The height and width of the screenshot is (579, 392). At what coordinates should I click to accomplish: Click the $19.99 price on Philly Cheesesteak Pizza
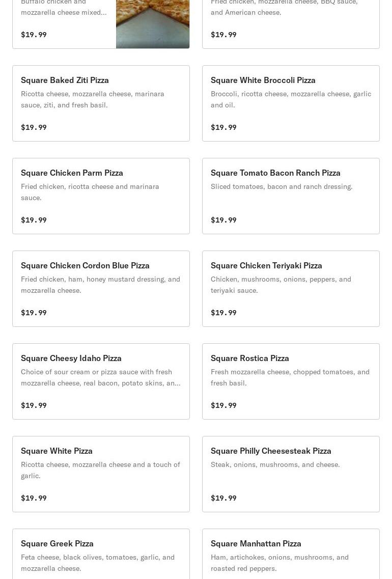tap(223, 498)
